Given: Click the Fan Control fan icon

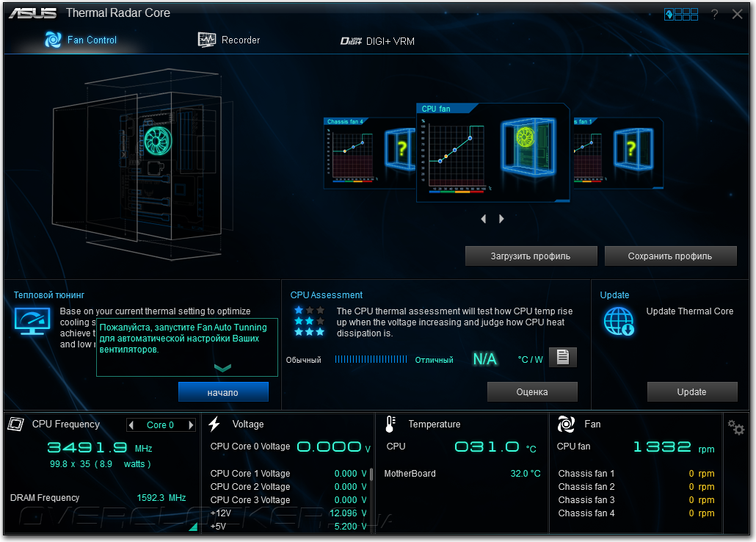Looking at the screenshot, I should click(x=53, y=40).
